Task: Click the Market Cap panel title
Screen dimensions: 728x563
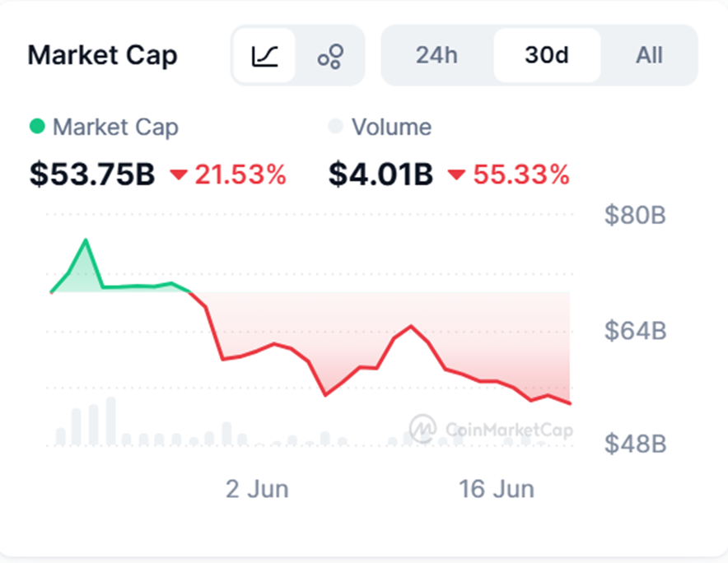Action: (102, 56)
